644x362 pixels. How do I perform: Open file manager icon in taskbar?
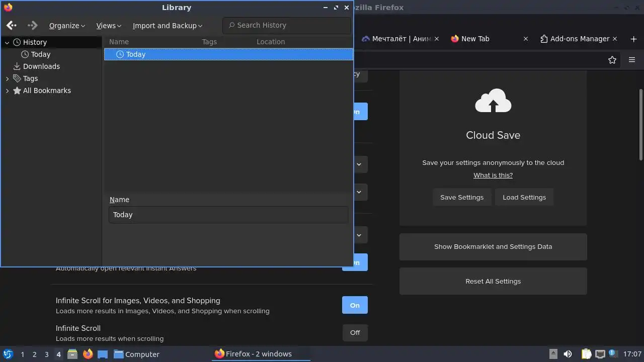pyautogui.click(x=72, y=354)
